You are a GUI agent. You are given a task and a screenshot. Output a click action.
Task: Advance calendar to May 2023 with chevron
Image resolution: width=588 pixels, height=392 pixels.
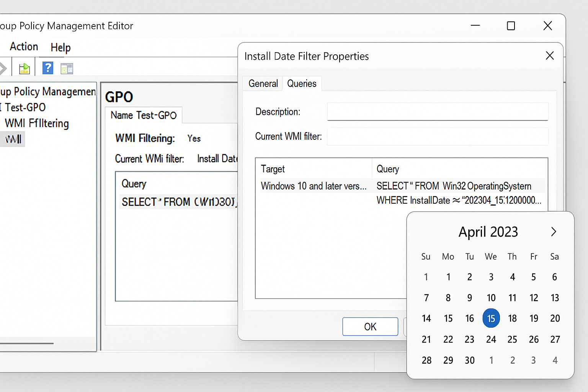[x=554, y=232]
